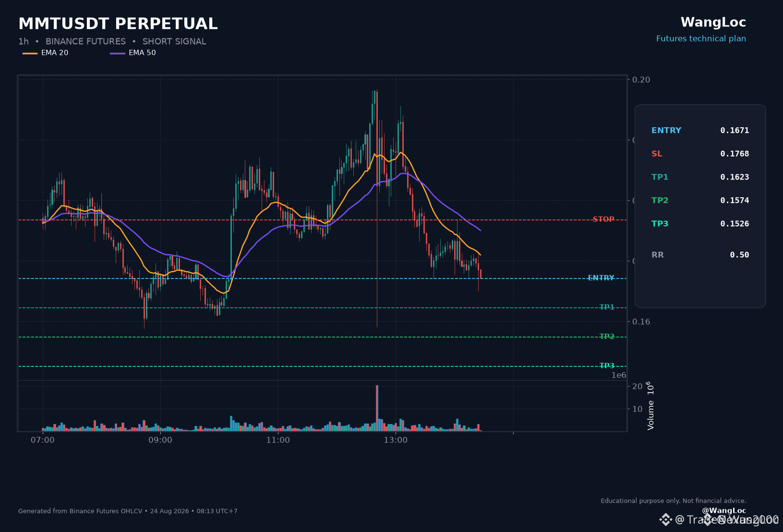The width and height of the screenshot is (783, 532).
Task: Click the orange EMA 20 legend line
Action: click(x=30, y=53)
